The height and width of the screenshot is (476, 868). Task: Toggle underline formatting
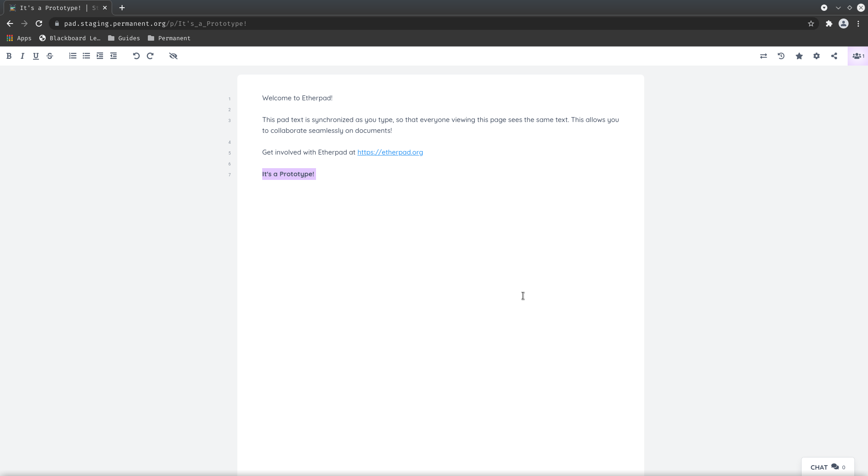click(36, 56)
